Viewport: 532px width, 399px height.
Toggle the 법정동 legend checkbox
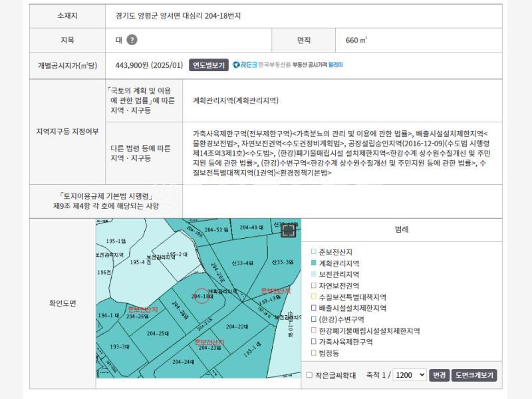point(313,352)
